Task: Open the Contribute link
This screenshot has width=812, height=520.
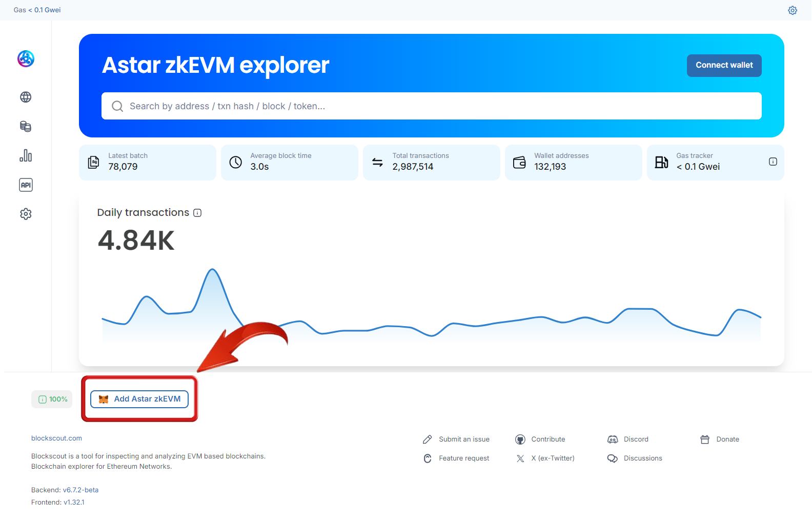Action: coord(548,439)
